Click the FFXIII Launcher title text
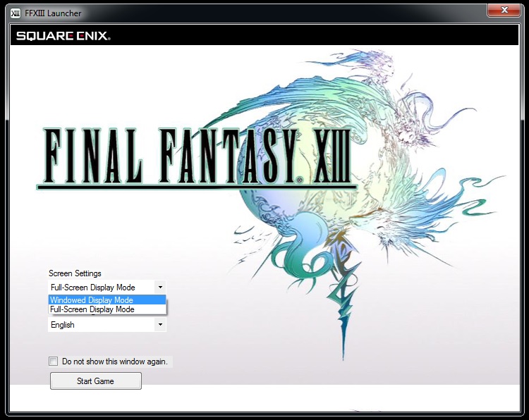529x420 pixels. 54,13
